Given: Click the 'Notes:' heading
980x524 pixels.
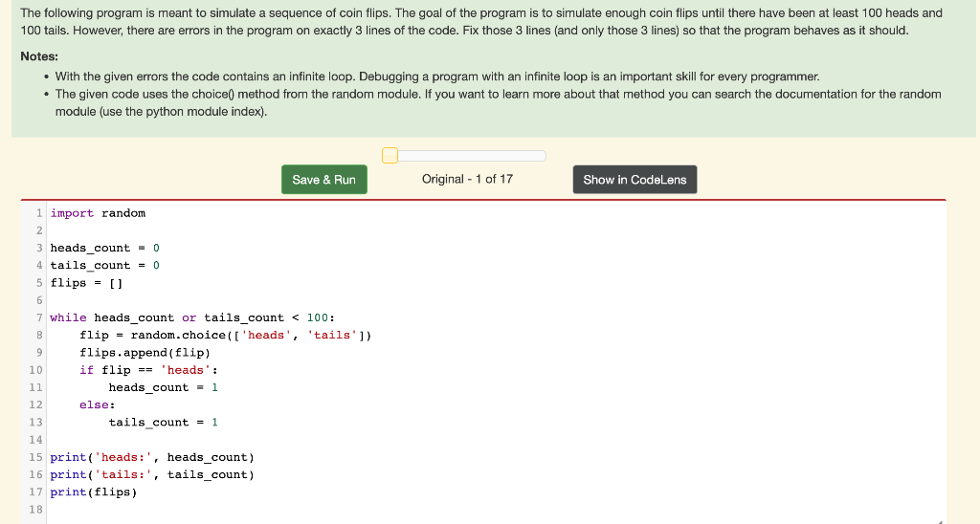Looking at the screenshot, I should [39, 56].
